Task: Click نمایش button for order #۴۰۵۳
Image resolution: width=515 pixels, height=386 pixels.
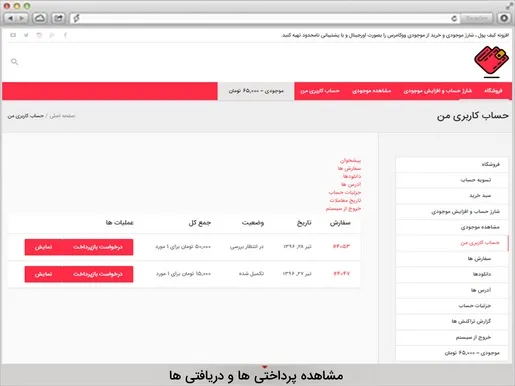Action: tap(43, 247)
